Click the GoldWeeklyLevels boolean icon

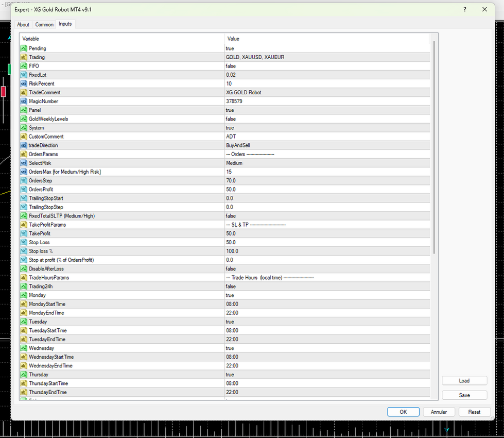(24, 119)
